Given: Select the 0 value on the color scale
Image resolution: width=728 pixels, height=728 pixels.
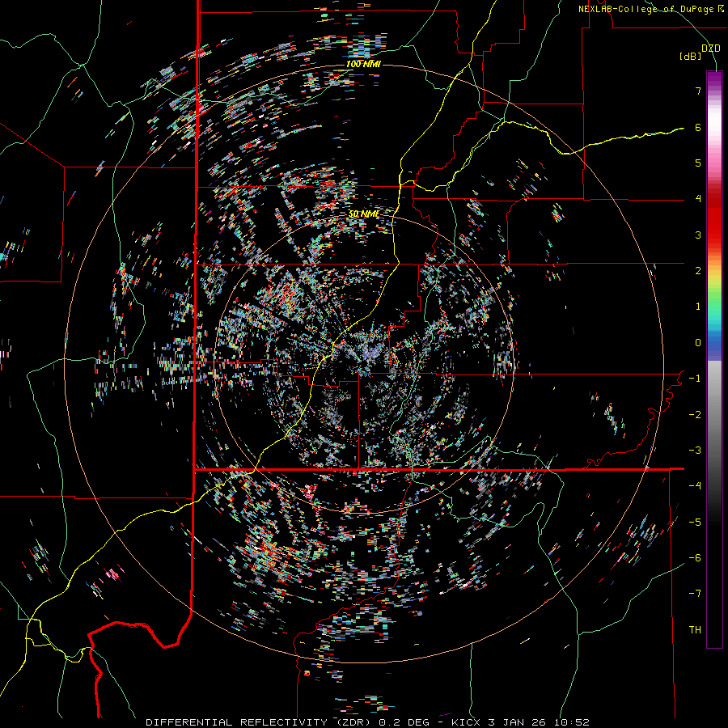Looking at the screenshot, I should pyautogui.click(x=698, y=343).
